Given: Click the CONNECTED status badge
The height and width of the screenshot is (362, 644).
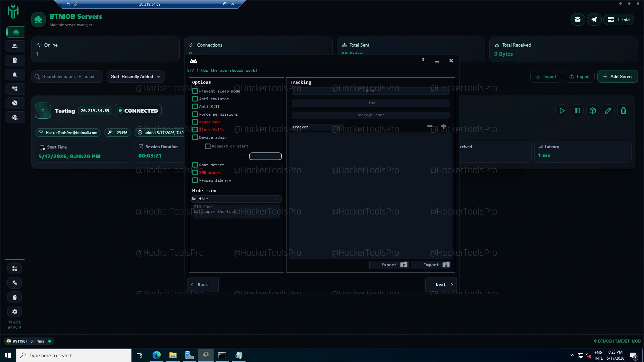Looking at the screenshot, I should coord(138,111).
